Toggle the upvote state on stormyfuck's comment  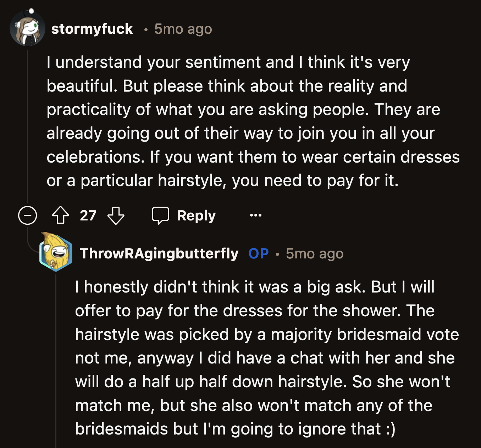click(61, 215)
